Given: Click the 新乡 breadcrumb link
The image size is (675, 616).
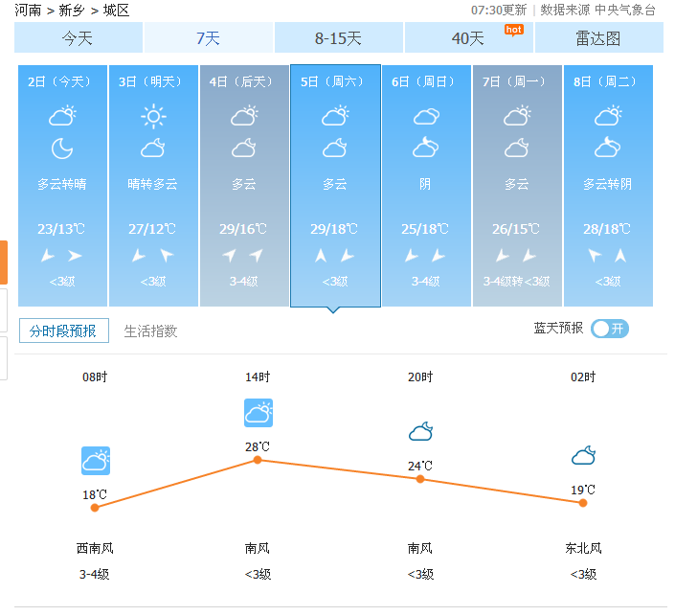Looking at the screenshot, I should (x=72, y=11).
